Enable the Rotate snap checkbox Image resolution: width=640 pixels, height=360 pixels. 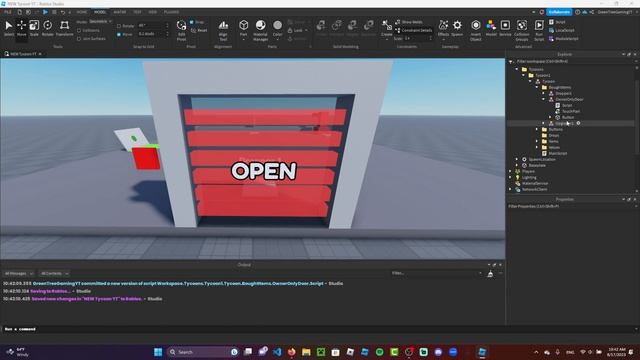point(119,26)
